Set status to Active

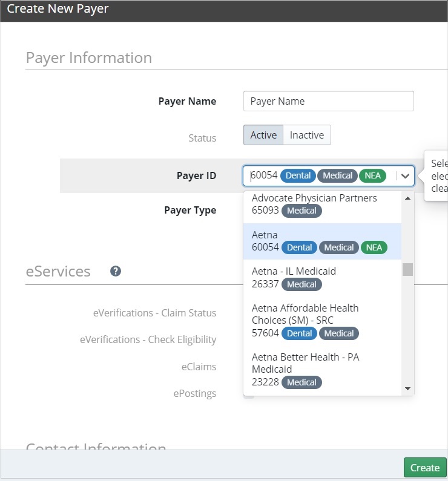(263, 135)
